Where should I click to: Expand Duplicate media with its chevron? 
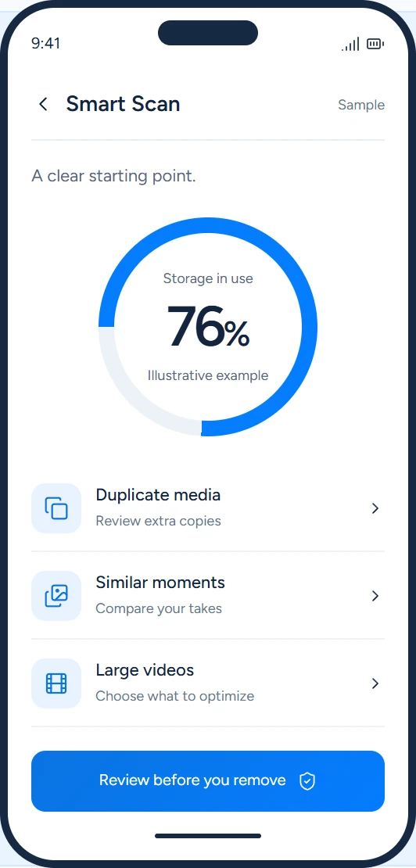click(375, 508)
